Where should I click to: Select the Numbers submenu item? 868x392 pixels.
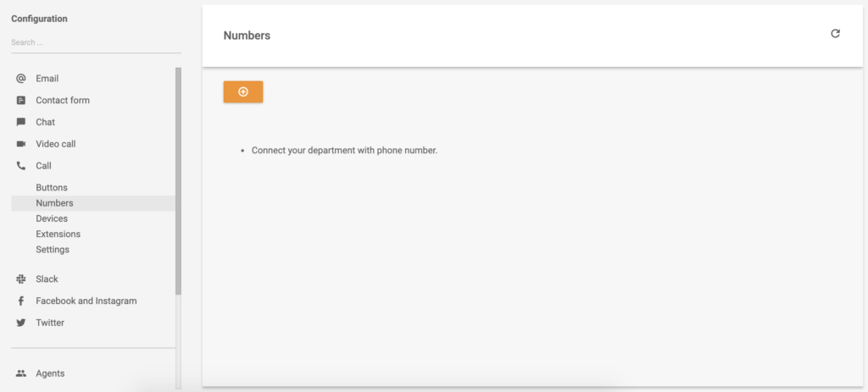tap(54, 203)
